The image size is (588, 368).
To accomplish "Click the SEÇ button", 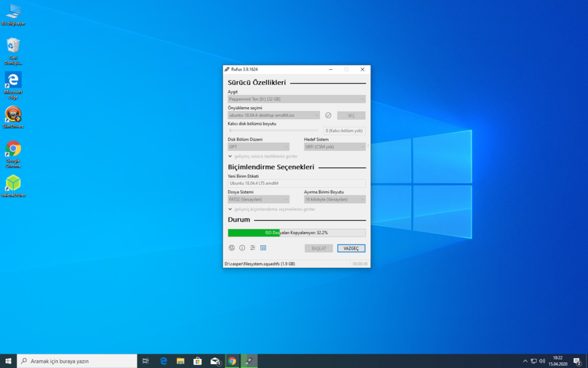I will click(x=351, y=116).
